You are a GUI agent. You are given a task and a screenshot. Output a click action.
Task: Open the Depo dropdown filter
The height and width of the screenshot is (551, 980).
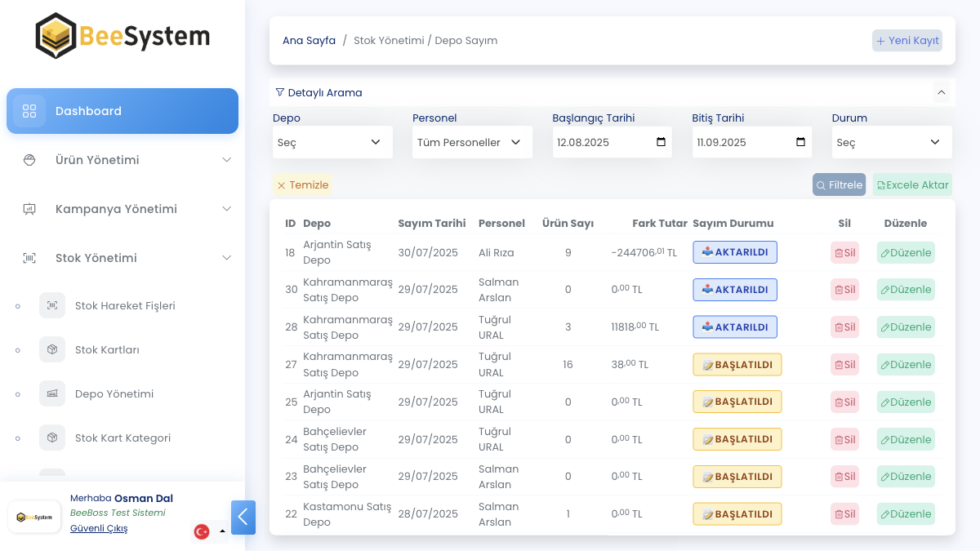pos(332,142)
